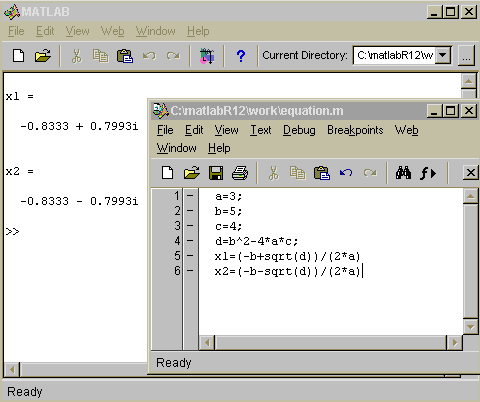Click Cut icon in editor toolbar

click(274, 173)
